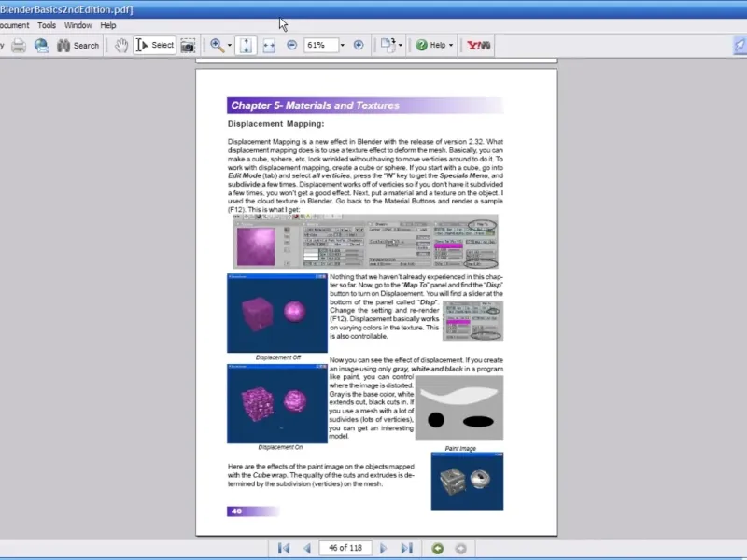Click the Print icon in the toolbar

[x=18, y=45]
